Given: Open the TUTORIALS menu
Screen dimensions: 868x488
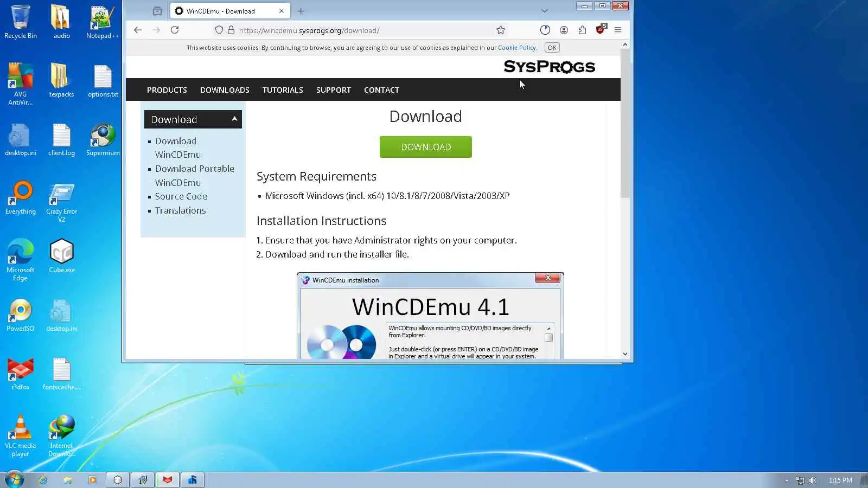Looking at the screenshot, I should (283, 90).
